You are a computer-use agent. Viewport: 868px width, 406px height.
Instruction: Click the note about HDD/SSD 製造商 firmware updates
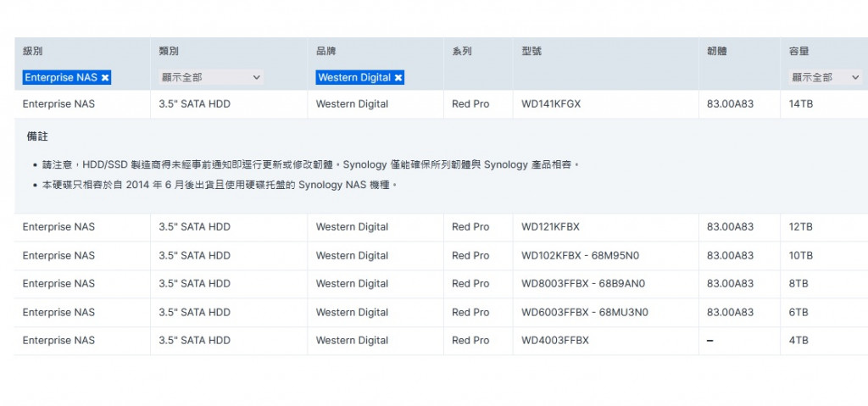pyautogui.click(x=311, y=165)
